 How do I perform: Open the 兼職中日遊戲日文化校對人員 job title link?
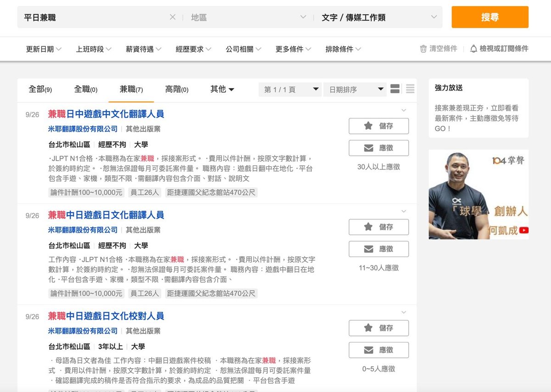tap(106, 316)
